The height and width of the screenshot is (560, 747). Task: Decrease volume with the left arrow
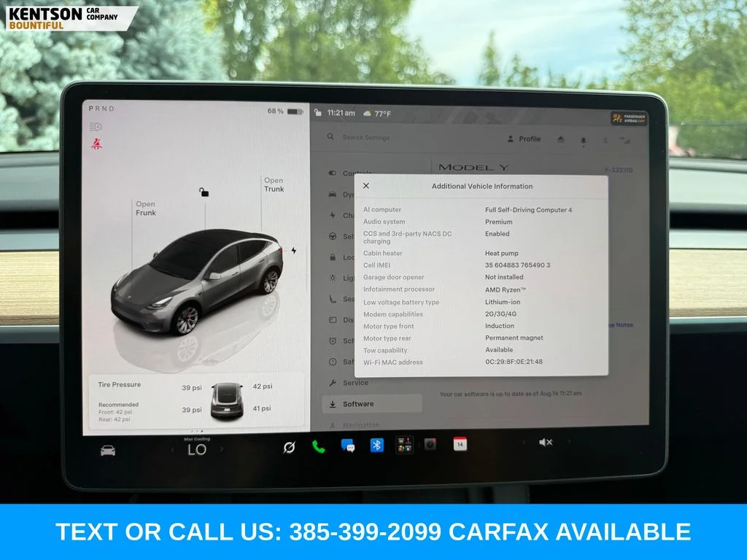coord(524,443)
